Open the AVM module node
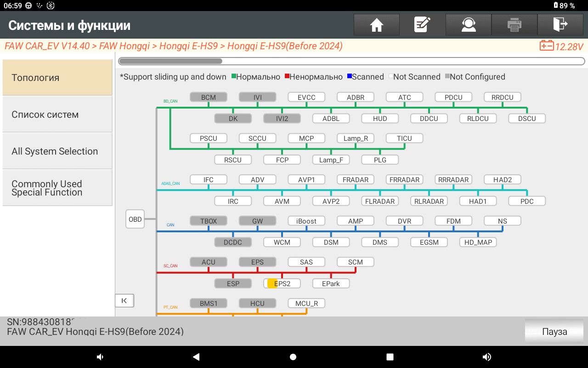Image resolution: width=588 pixels, height=368 pixels. coord(282,201)
